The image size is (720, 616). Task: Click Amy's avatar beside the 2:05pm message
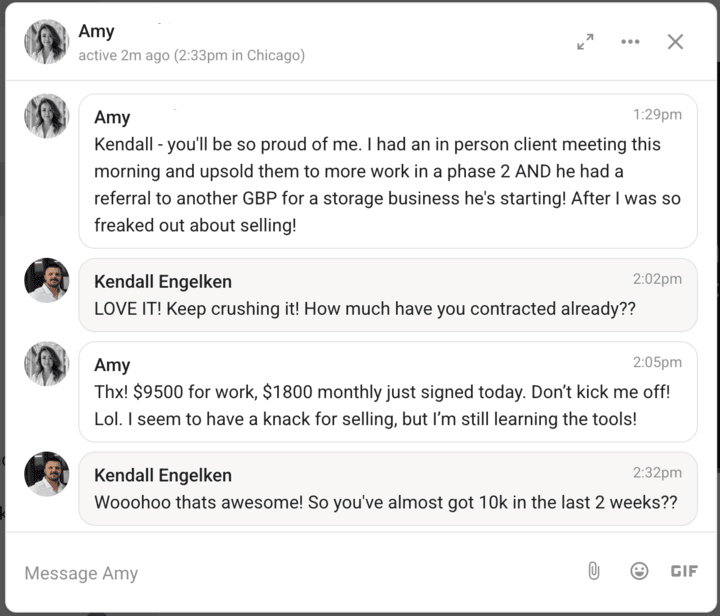[x=46, y=364]
